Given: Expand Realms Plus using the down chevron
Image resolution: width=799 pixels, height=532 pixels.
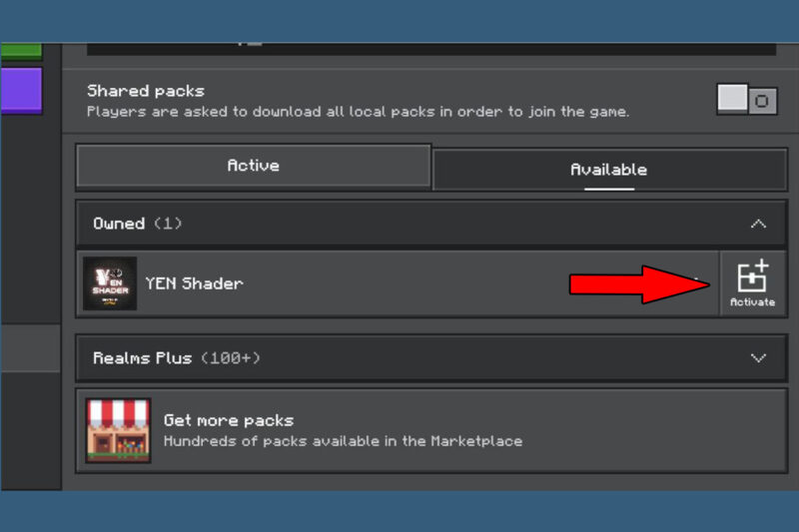Looking at the screenshot, I should click(758, 358).
